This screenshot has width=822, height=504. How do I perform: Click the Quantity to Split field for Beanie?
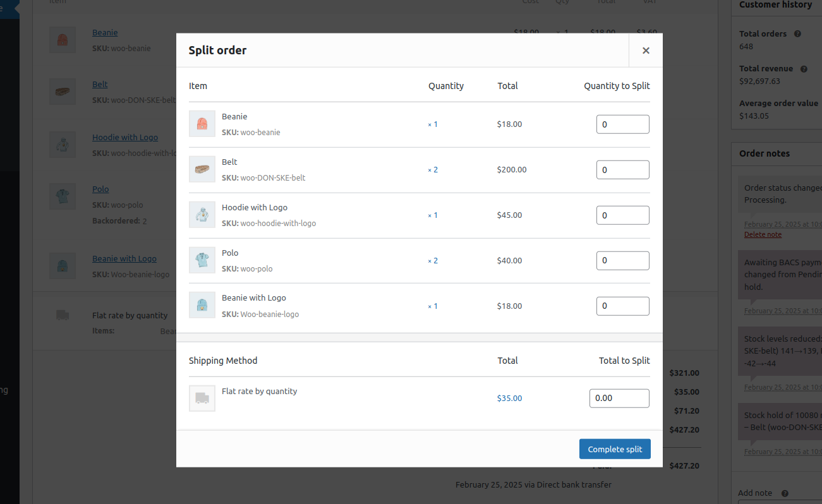622,124
